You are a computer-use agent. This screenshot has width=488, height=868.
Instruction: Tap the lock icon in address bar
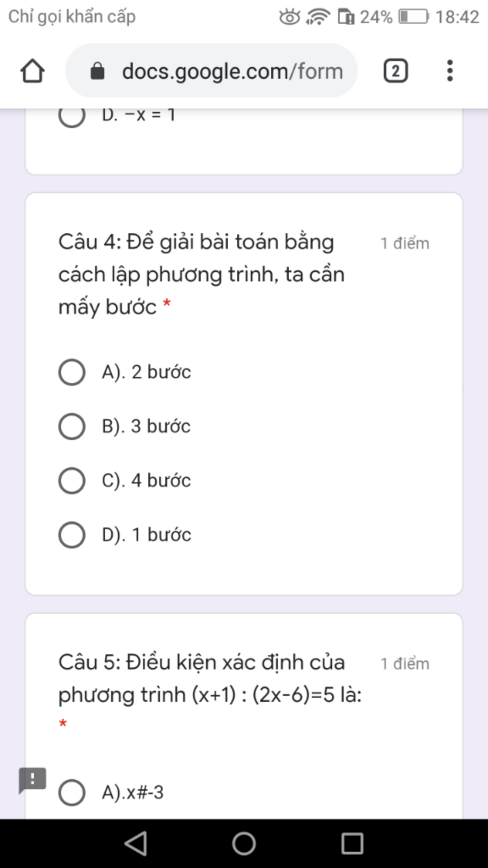click(97, 71)
